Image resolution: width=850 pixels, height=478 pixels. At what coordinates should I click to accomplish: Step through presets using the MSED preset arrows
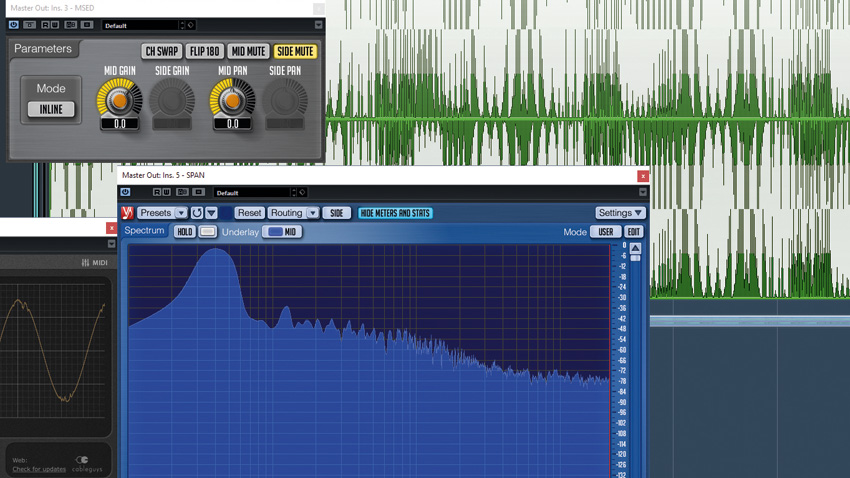tap(182, 25)
